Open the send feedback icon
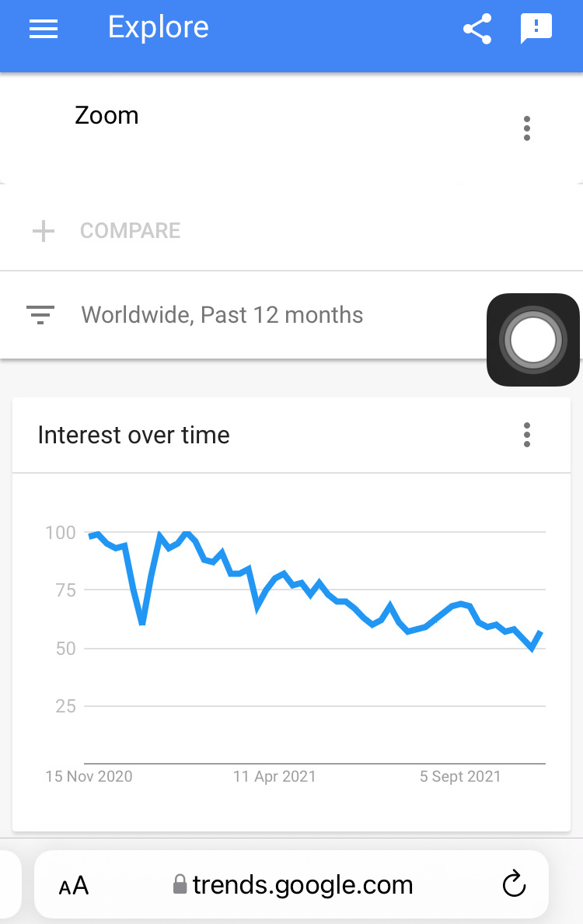 tap(536, 29)
